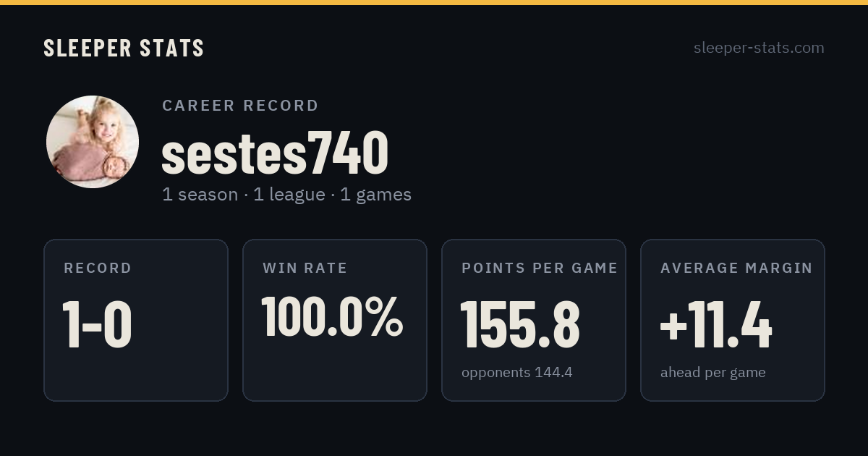Click the 1-0 record value
The height and width of the screenshot is (456, 868).
tap(97, 325)
